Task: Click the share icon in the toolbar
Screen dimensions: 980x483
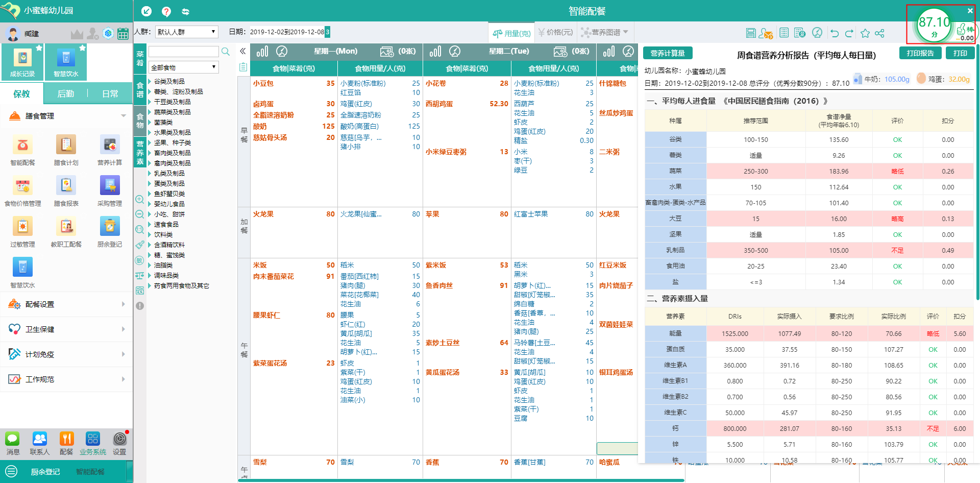Action: pyautogui.click(x=879, y=33)
